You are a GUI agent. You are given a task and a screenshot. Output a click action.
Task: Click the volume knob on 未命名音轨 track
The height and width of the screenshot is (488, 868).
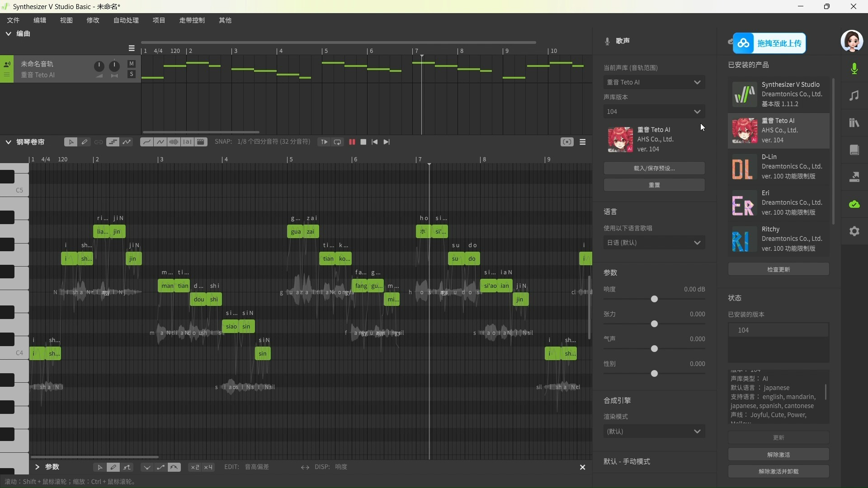click(x=99, y=66)
